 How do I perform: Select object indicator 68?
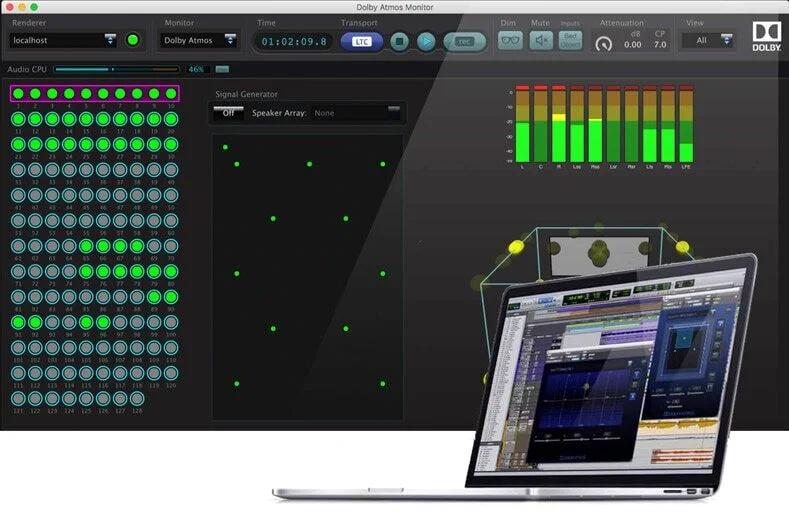click(137, 246)
